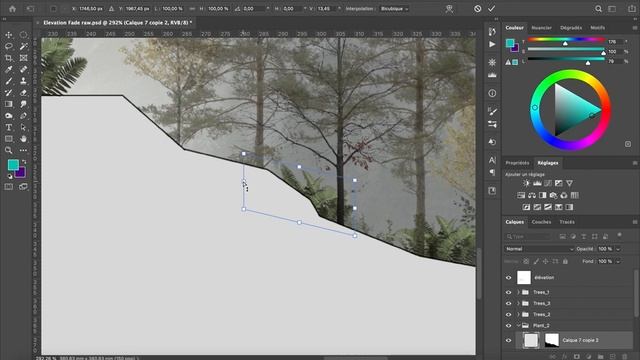Select the Frame tool
Image resolution: width=640 pixels, height=360 pixels.
coord(23,58)
